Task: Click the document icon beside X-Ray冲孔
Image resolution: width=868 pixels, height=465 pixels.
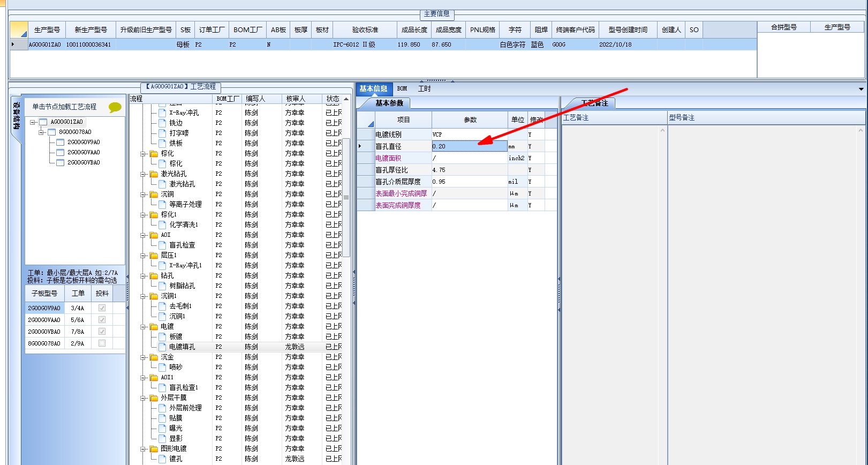Action: coord(162,112)
